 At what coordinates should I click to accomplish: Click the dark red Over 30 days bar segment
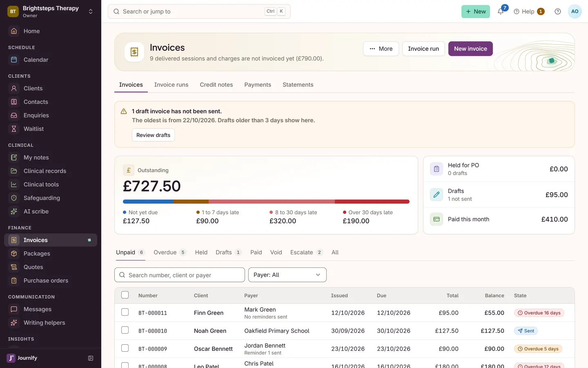tap(372, 202)
